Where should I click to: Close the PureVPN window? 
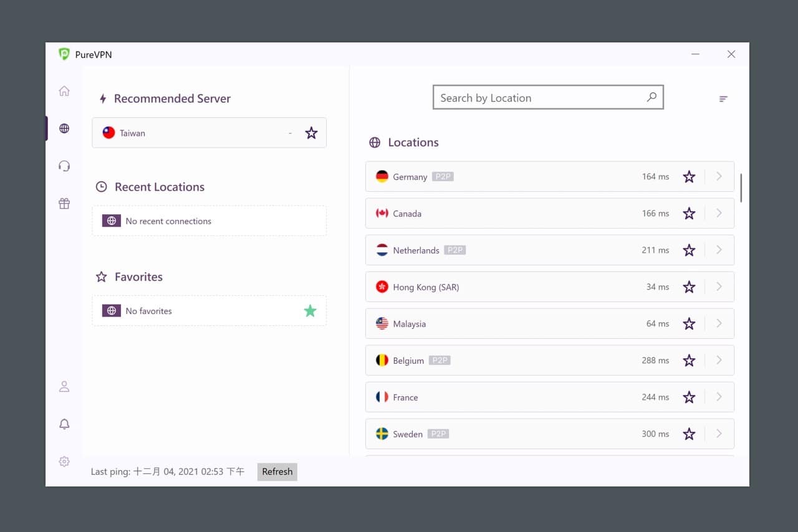pos(731,54)
